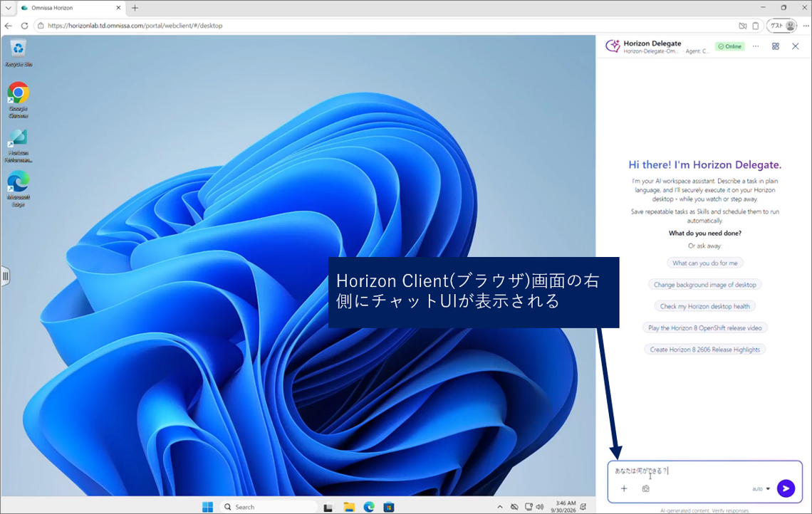Click the plus attachment icon in chat box
This screenshot has height=514, width=812.
[x=624, y=488]
